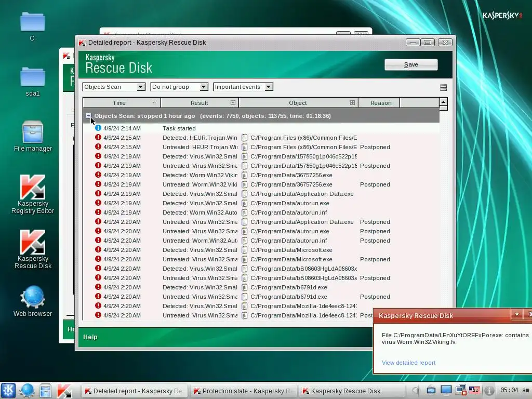Open Kaspersky Registry Editor desktop icon
532x399 pixels.
pos(33,194)
